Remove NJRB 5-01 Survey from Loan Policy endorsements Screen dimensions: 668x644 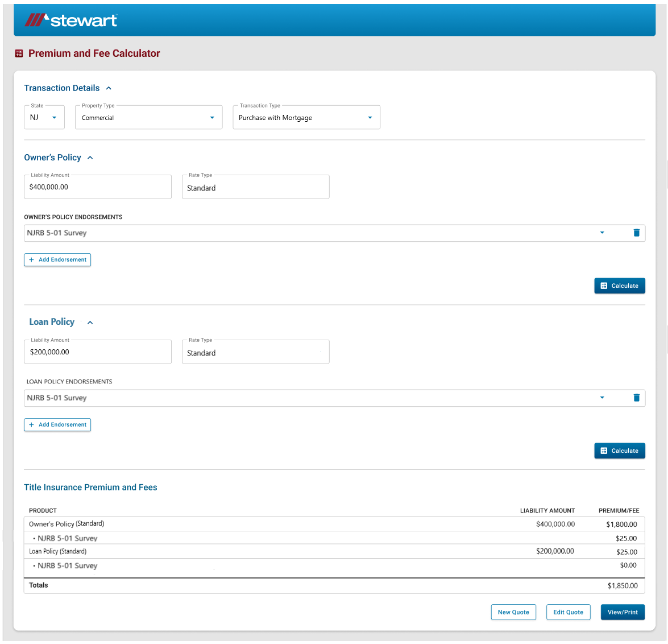pos(636,398)
